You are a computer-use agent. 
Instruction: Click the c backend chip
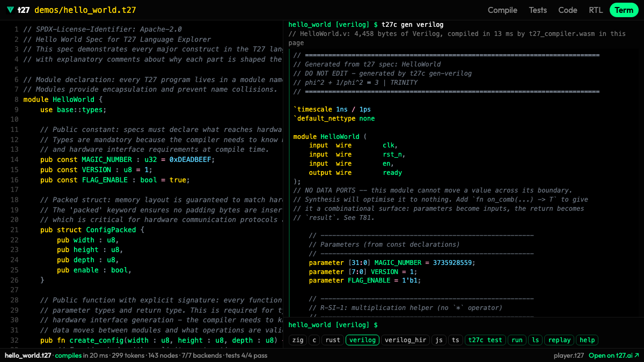tap(314, 340)
